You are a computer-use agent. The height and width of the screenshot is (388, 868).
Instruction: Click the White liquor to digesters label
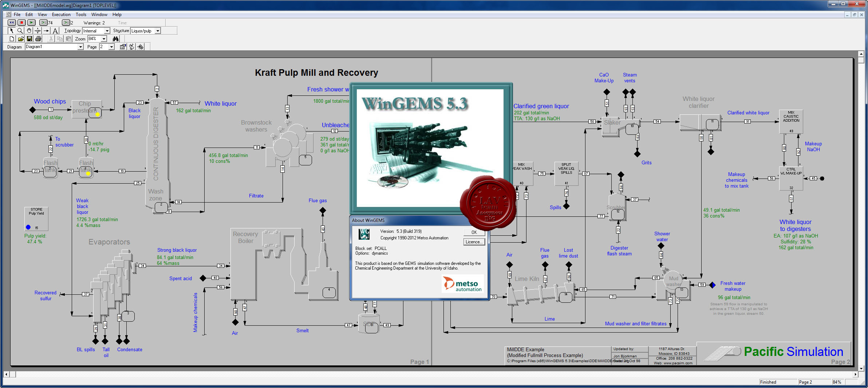pos(795,226)
